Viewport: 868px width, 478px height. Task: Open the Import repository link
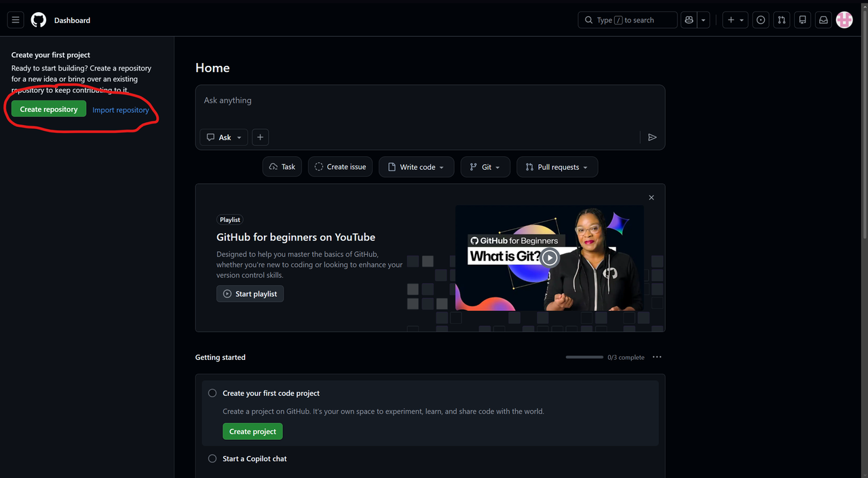pos(121,110)
